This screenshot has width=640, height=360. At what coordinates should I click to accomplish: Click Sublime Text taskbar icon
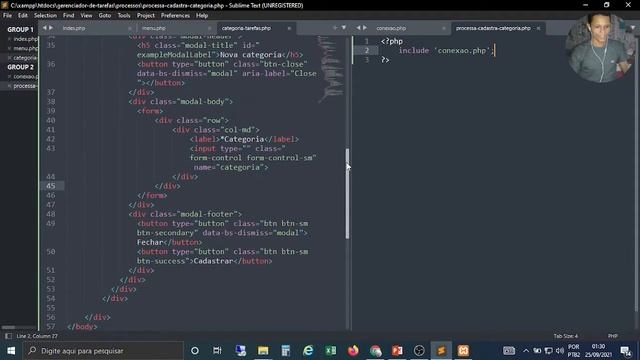pyautogui.click(x=441, y=351)
